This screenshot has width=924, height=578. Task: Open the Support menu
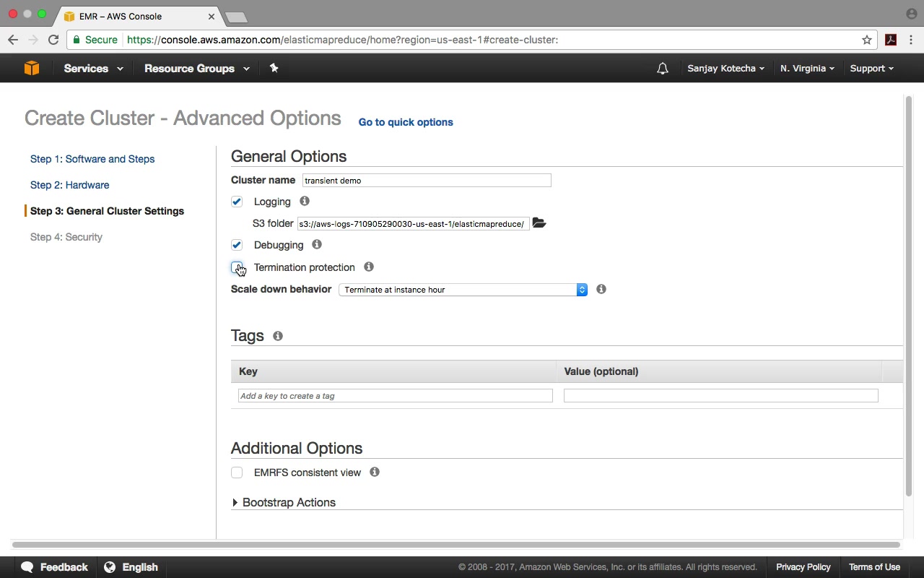click(871, 69)
